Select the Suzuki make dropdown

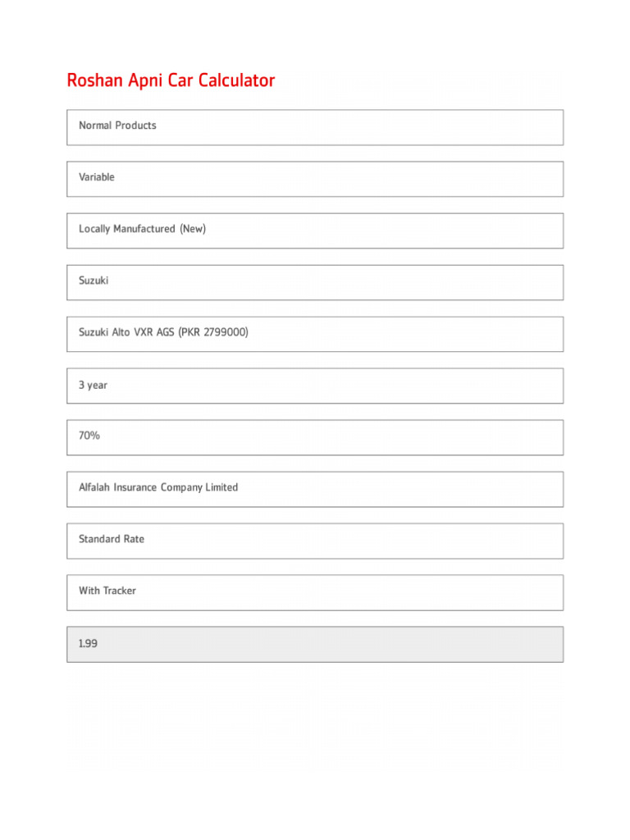pos(315,282)
